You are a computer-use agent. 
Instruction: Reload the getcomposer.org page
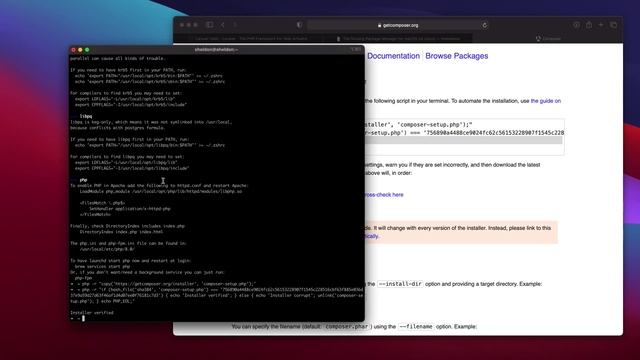[484, 25]
